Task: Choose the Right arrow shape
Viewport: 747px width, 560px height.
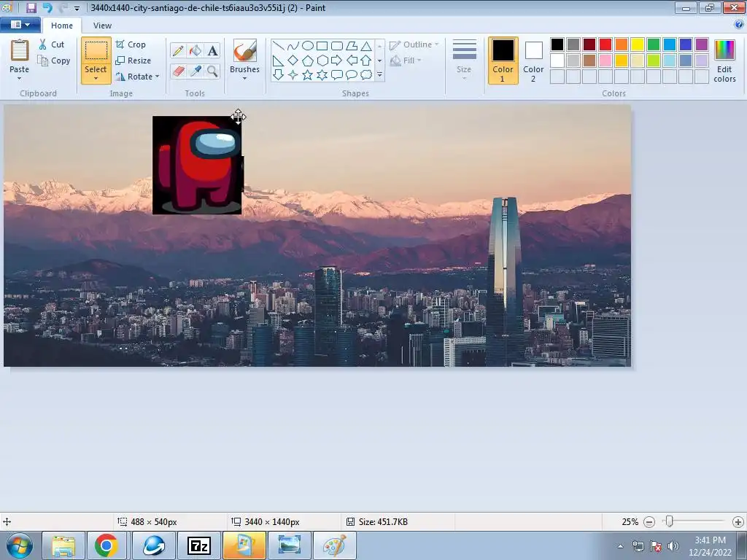Action: click(x=337, y=61)
